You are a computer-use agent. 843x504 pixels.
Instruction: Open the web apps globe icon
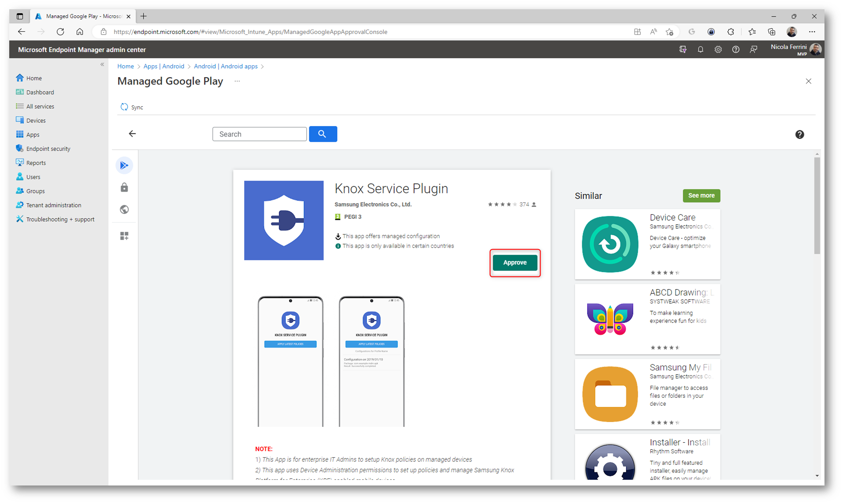[x=124, y=210]
